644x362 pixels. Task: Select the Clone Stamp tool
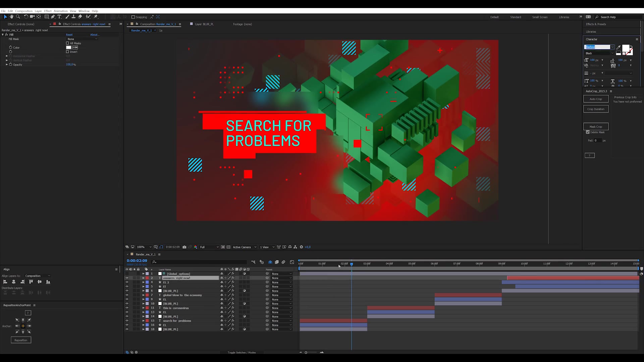click(x=73, y=17)
